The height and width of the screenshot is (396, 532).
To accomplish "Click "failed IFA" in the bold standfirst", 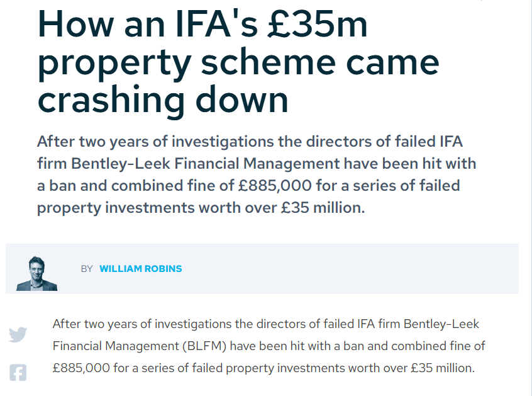I will point(429,141).
